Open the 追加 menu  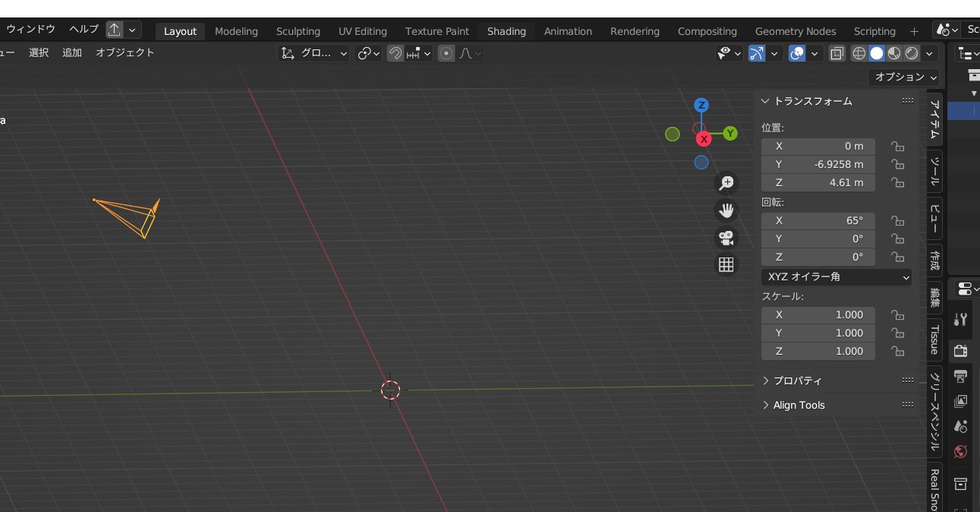pos(72,52)
